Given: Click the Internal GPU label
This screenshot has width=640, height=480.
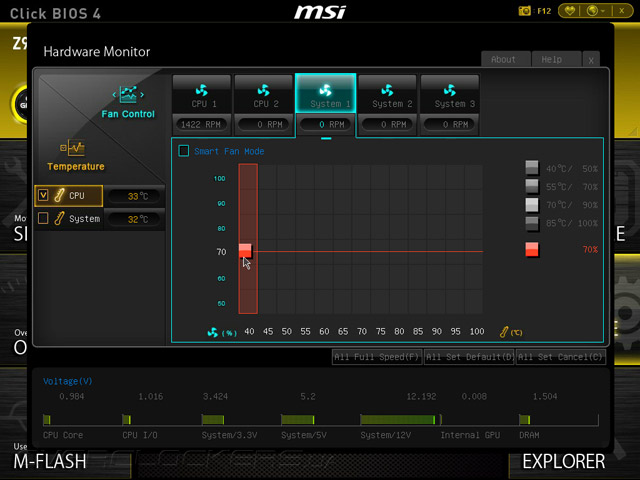Looking at the screenshot, I should coord(470,435).
